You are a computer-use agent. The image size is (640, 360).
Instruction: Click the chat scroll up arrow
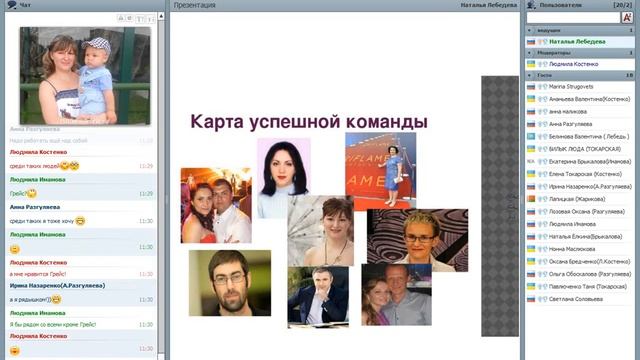pyautogui.click(x=161, y=16)
